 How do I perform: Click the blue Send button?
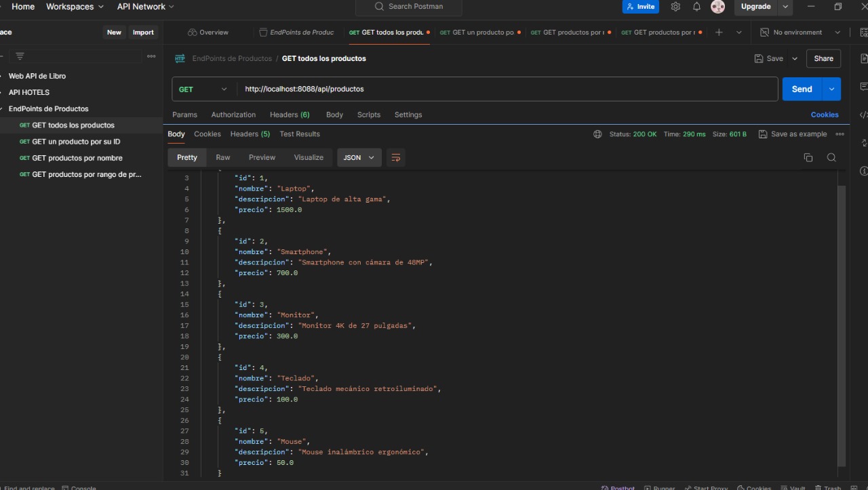(x=802, y=89)
